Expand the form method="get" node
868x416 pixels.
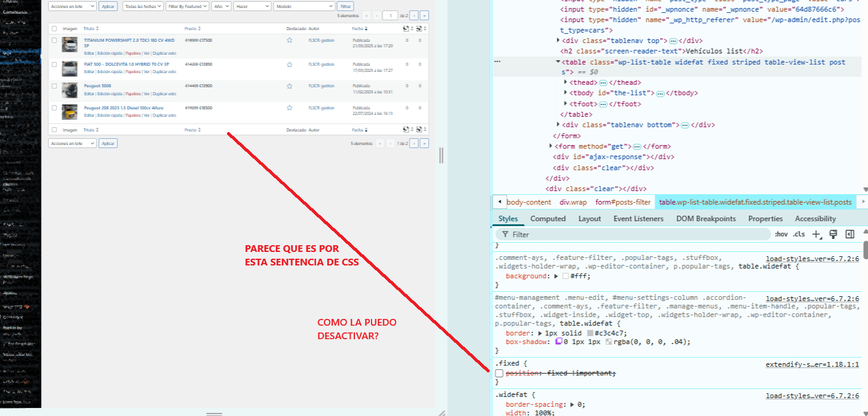[551, 147]
